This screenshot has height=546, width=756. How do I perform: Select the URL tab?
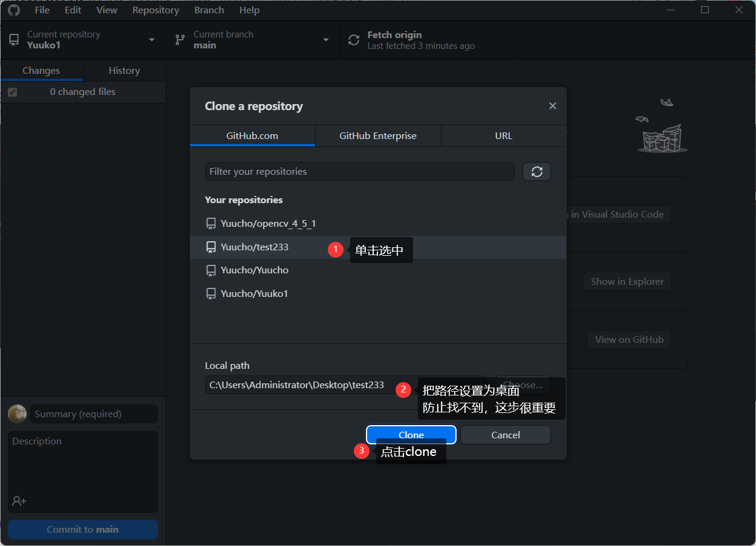click(504, 135)
